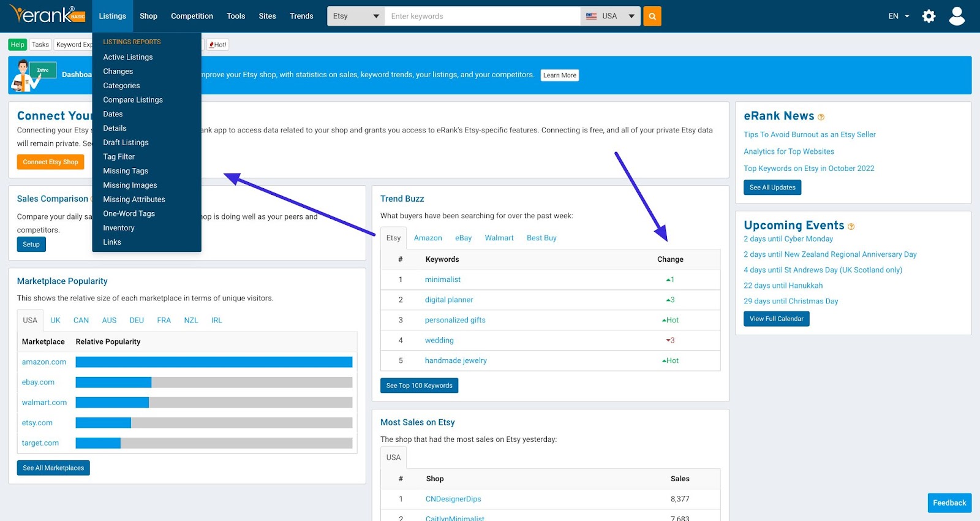
Task: Switch to the eBay tab in Trend Buzz
Action: point(464,238)
